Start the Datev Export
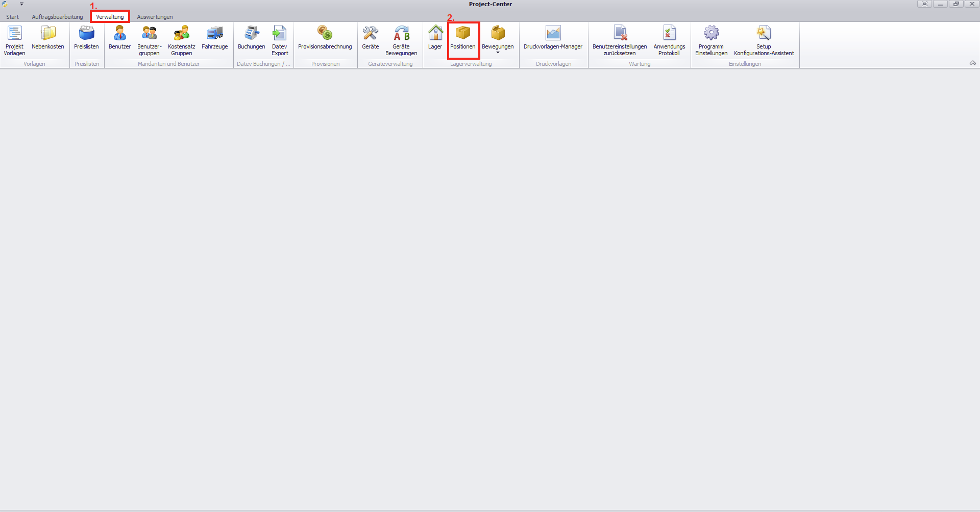980x512 pixels. pyautogui.click(x=279, y=40)
